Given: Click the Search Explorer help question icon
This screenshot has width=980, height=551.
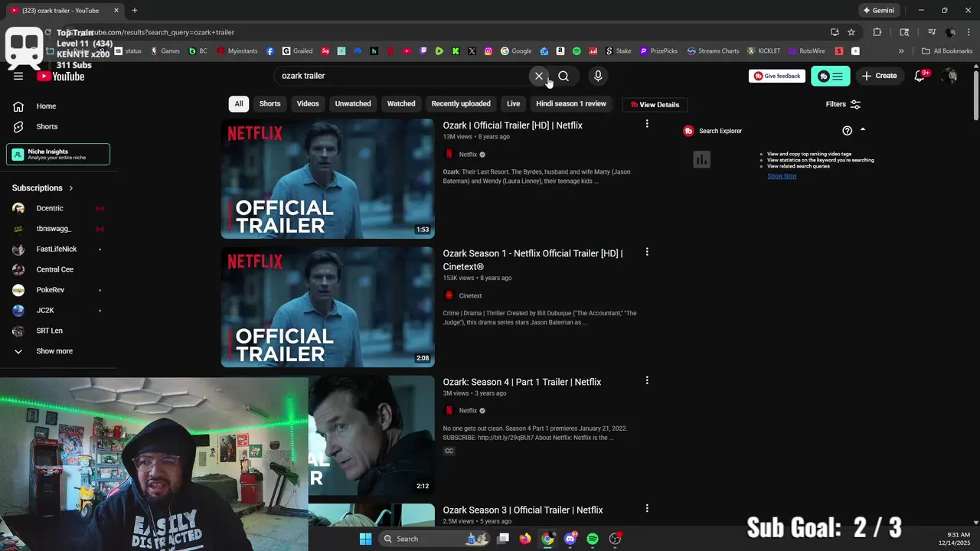Looking at the screenshot, I should (847, 131).
